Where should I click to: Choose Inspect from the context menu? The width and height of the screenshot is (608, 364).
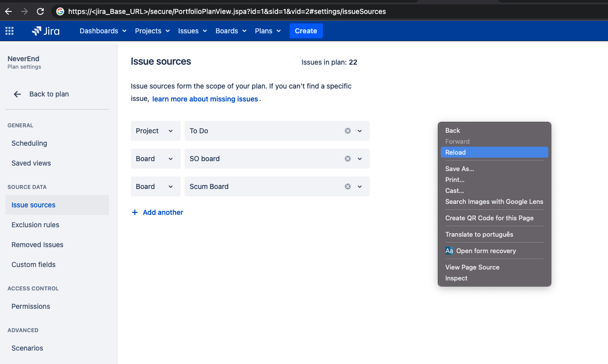coord(495,278)
